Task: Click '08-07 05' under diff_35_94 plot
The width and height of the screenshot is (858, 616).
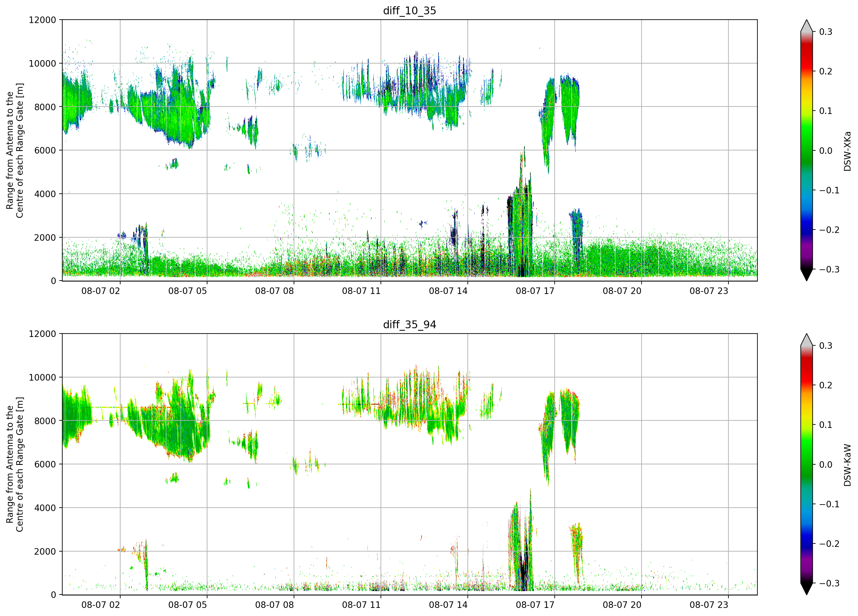Action: [188, 605]
